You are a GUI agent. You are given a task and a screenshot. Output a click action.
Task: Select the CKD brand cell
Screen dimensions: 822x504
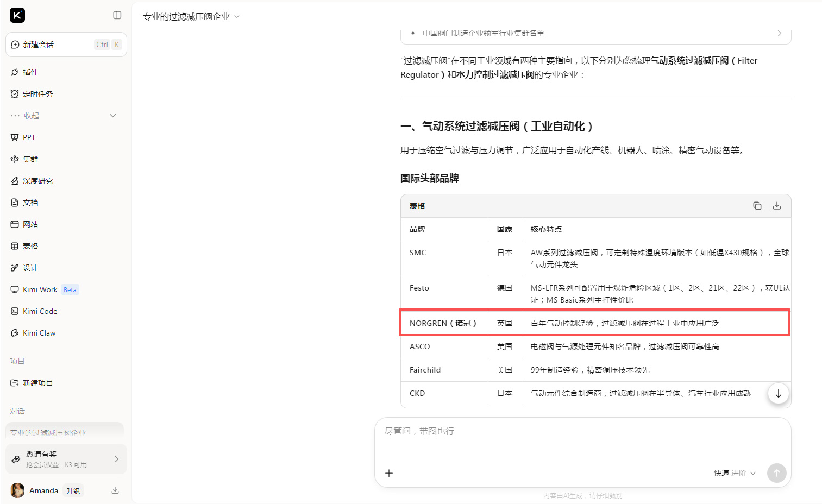tap(444, 393)
